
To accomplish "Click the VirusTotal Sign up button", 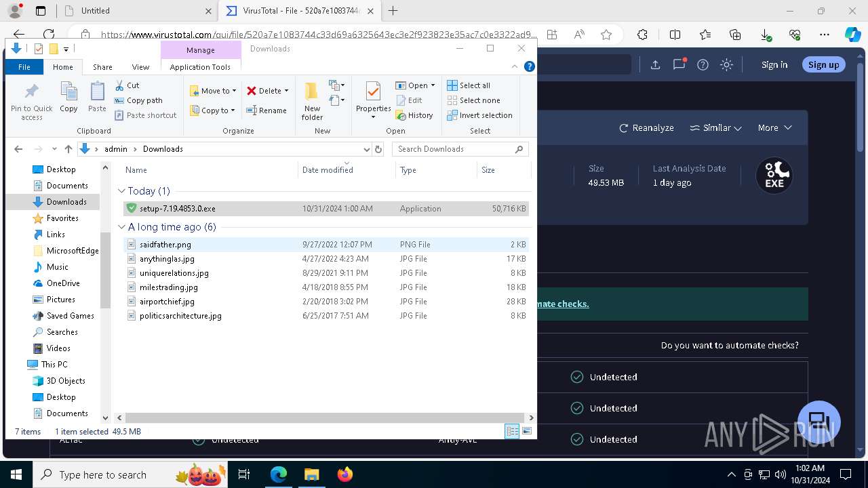I will pos(823,64).
